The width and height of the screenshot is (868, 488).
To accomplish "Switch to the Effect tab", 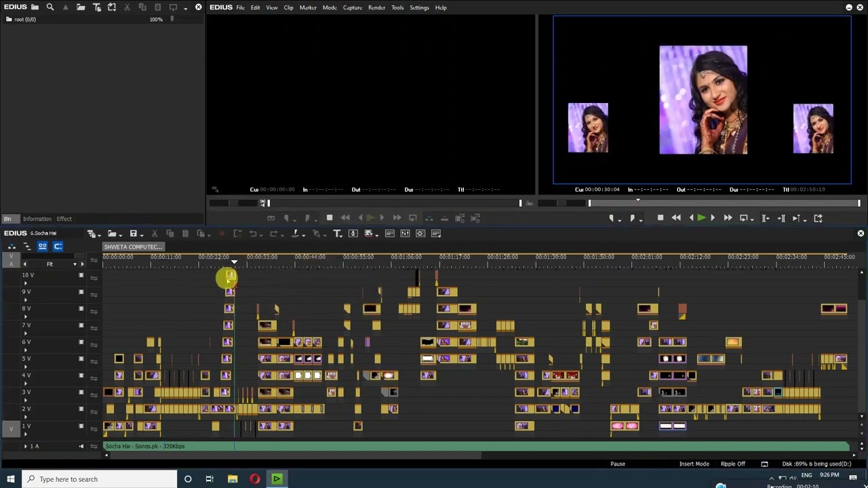I will click(x=64, y=219).
